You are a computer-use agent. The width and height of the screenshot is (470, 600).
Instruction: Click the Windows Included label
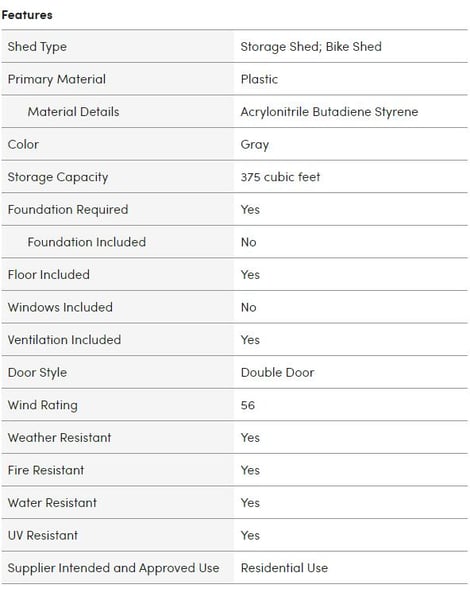pyautogui.click(x=60, y=307)
